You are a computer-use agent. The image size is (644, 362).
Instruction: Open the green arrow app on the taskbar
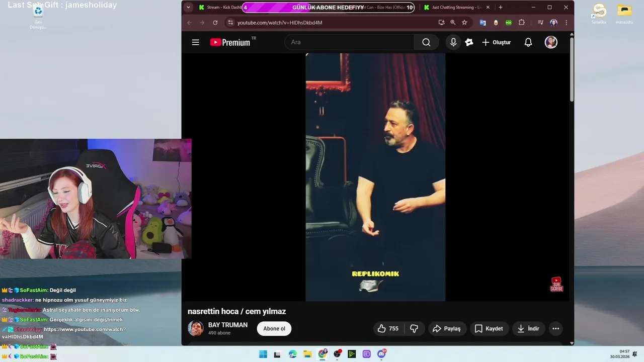pos(352,354)
